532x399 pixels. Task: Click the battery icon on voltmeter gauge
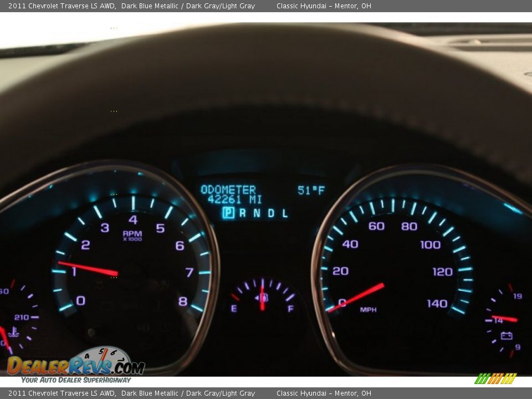[x=507, y=336]
